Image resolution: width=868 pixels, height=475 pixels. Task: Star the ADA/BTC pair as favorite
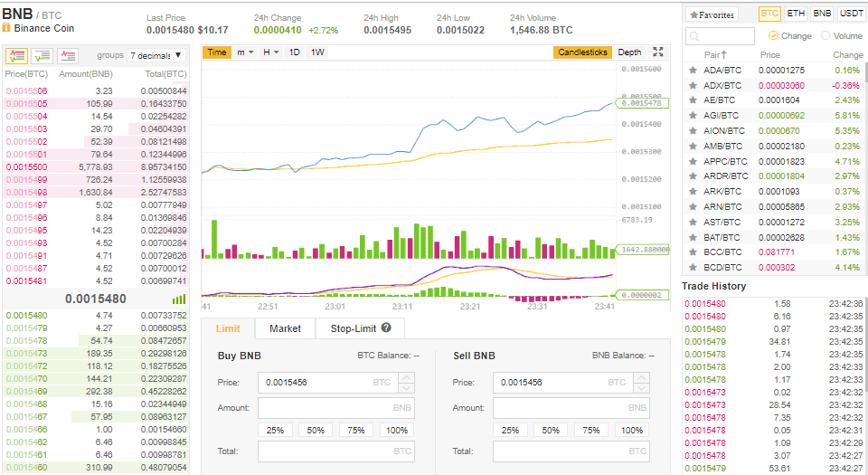(x=693, y=70)
